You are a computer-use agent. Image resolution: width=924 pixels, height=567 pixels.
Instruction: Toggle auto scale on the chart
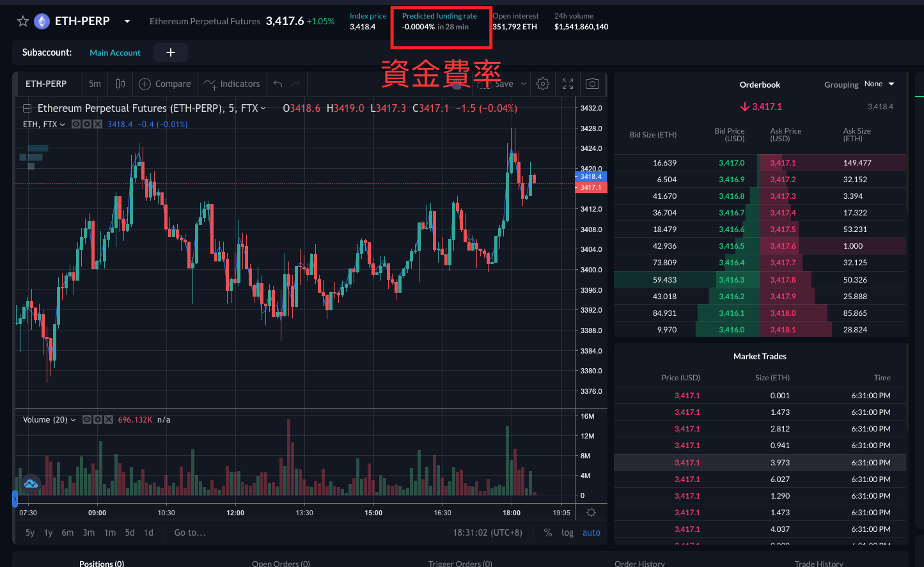point(591,532)
